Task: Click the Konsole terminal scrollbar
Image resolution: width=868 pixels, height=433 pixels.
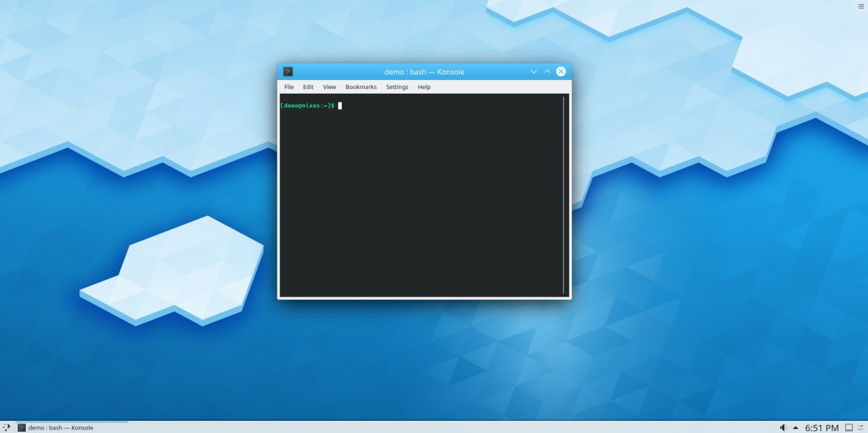Action: (x=564, y=195)
